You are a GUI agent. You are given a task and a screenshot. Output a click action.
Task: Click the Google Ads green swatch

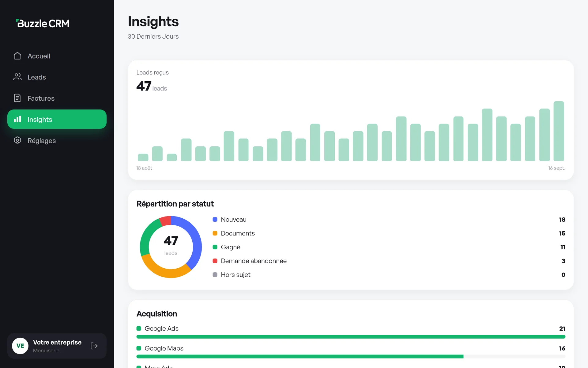(139, 328)
